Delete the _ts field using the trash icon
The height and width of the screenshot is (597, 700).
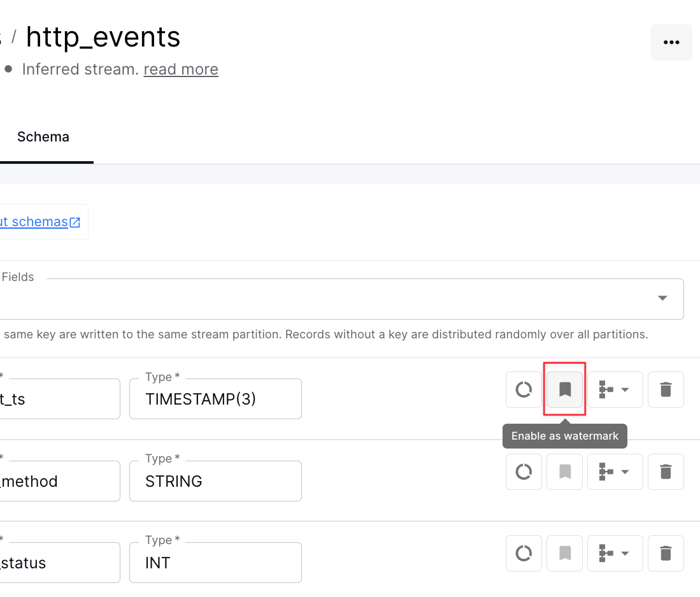click(x=666, y=389)
